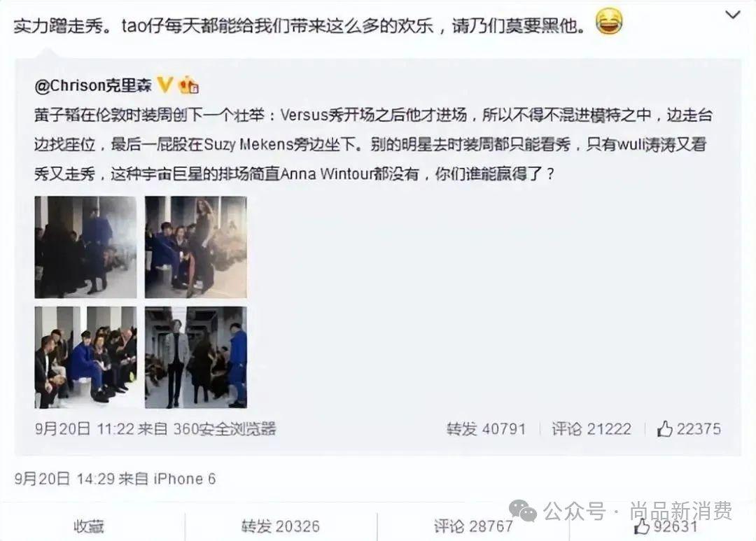Open bottom-left front-row photo thumbnail
This screenshot has width=756, height=541.
[86, 358]
